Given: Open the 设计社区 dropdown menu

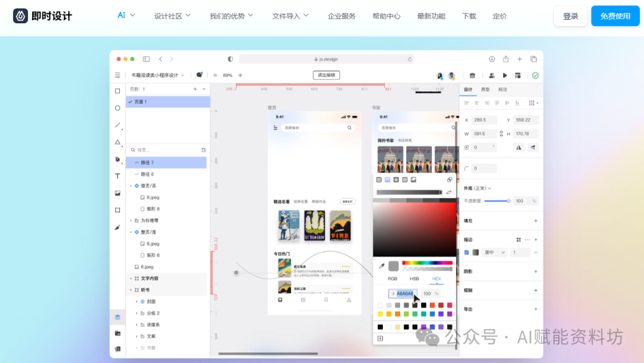Looking at the screenshot, I should (x=172, y=16).
